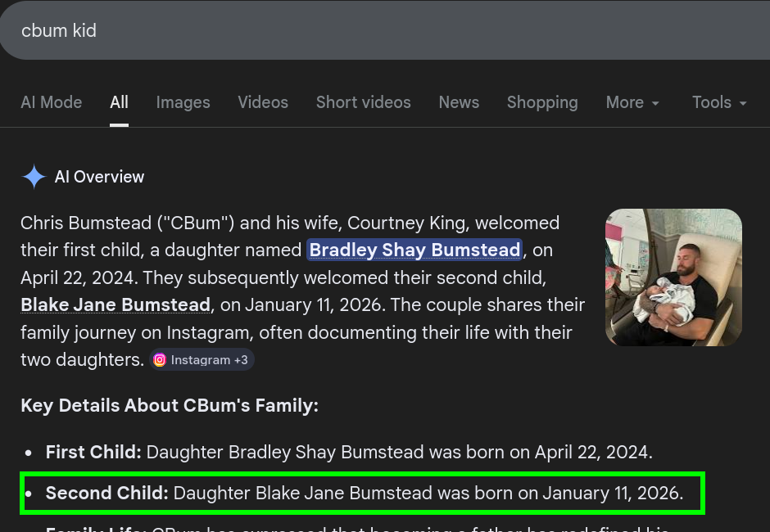The image size is (770, 532).
Task: Open the Shopping tab
Action: (x=542, y=102)
